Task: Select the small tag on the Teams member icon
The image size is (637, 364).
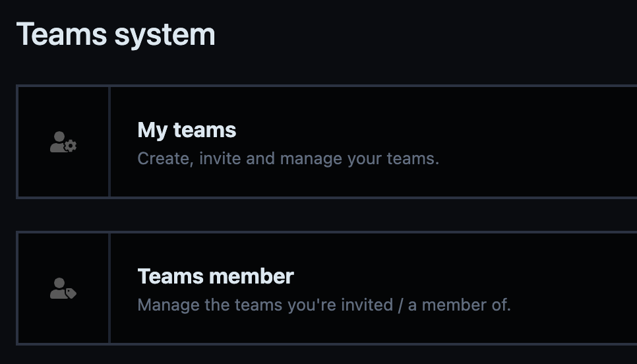Action: (x=71, y=293)
